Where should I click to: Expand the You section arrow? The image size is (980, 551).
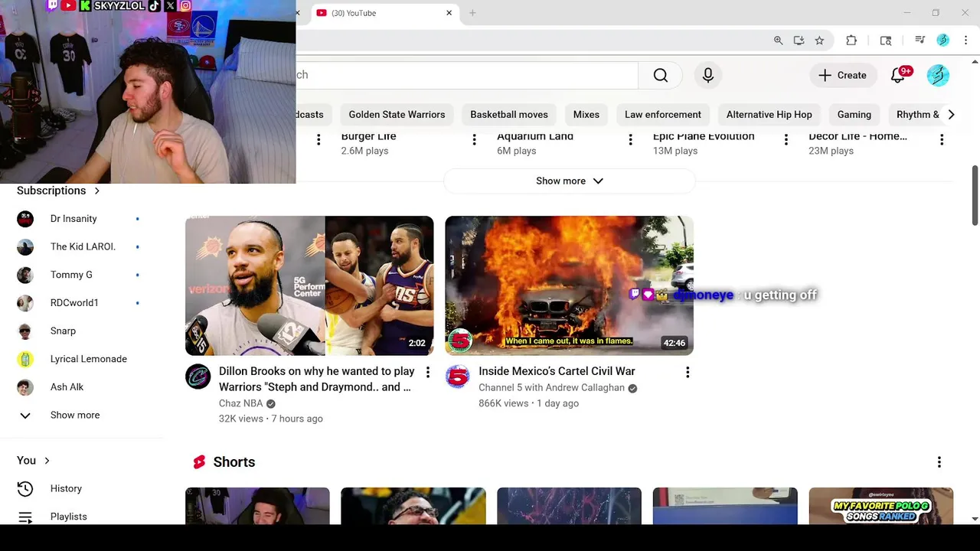pos(47,461)
